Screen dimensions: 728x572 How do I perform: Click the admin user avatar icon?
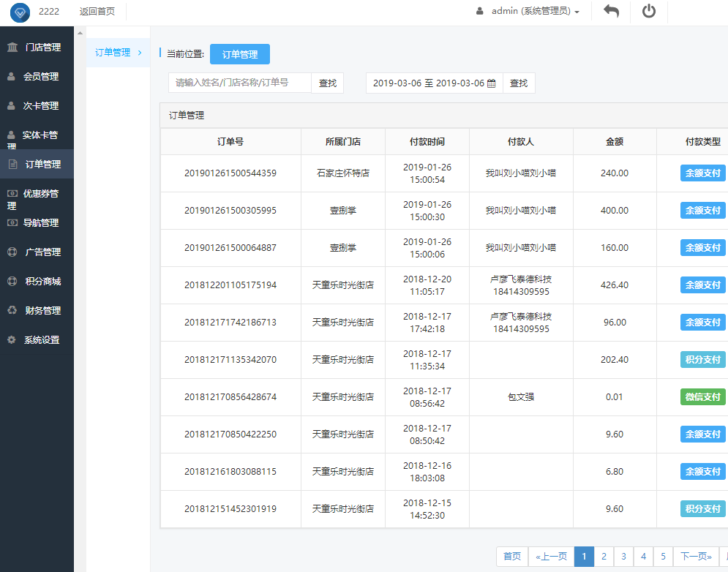(x=480, y=11)
